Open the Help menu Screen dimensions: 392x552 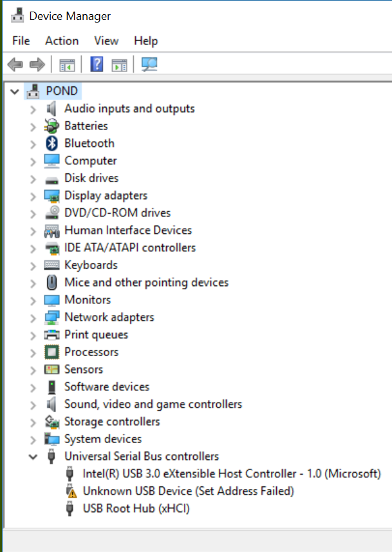145,41
